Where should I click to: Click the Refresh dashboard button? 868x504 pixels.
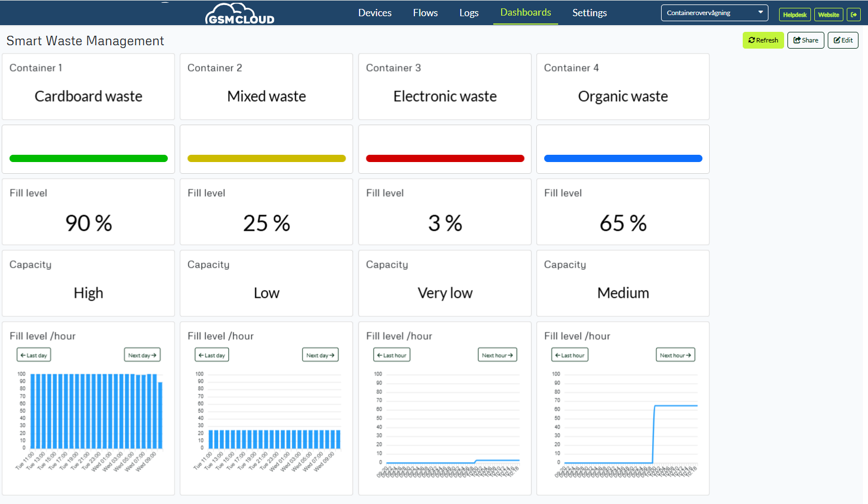(763, 40)
